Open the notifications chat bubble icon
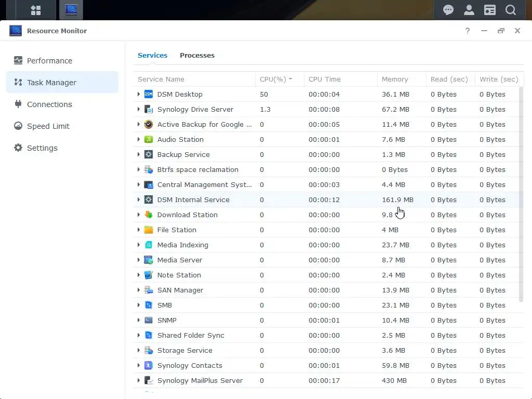 (x=448, y=10)
